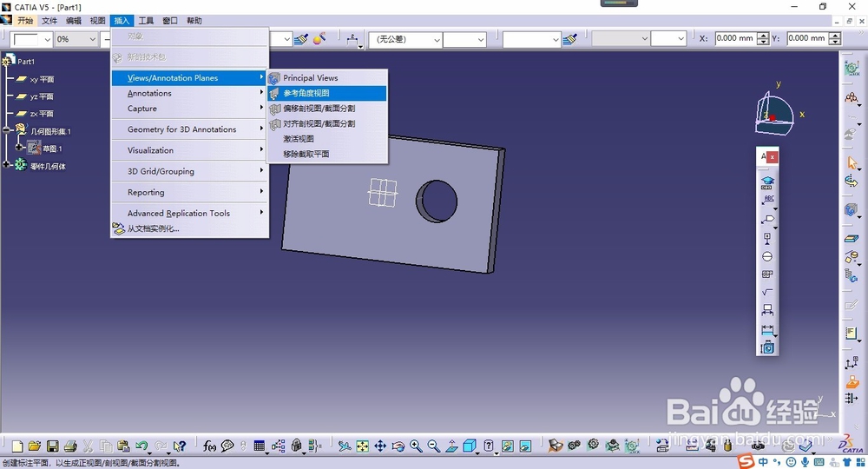This screenshot has width=868, height=469.
Task: Click the Roughness symbol icon
Action: tap(767, 292)
